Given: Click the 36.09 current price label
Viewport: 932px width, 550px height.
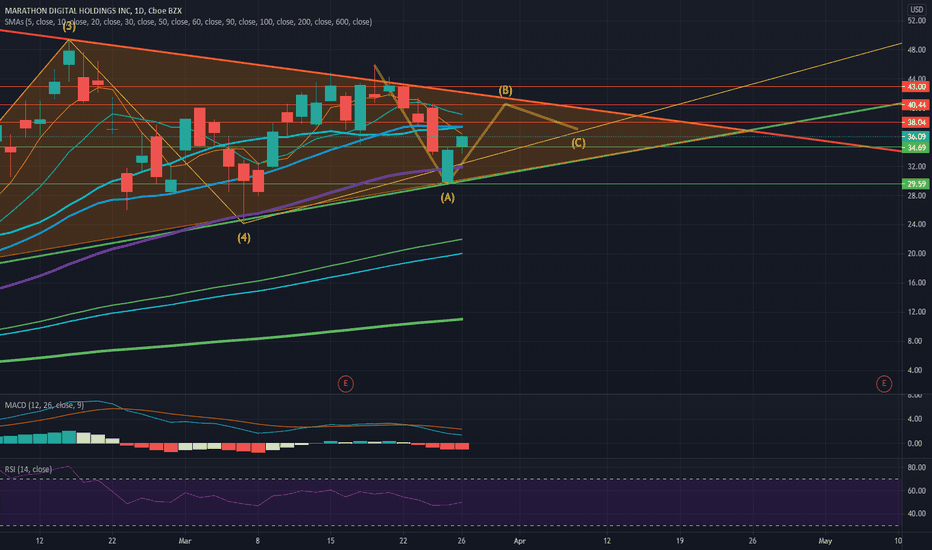Looking at the screenshot, I should (916, 137).
